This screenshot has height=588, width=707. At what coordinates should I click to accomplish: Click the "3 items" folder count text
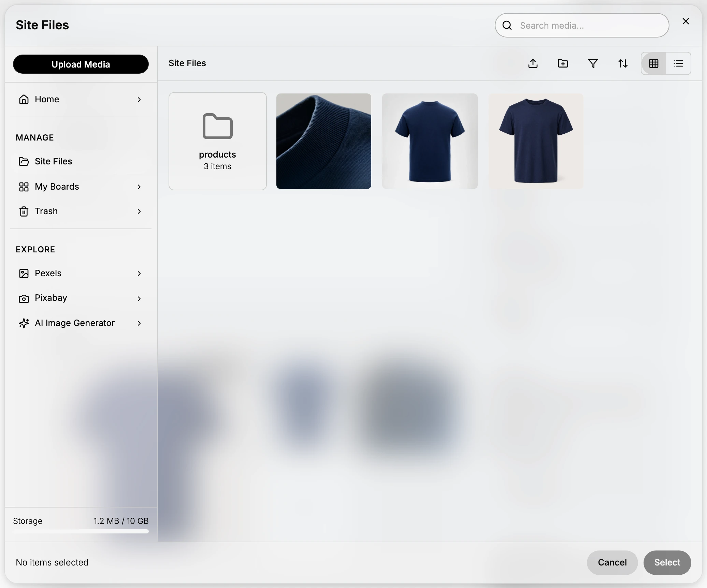coord(218,166)
